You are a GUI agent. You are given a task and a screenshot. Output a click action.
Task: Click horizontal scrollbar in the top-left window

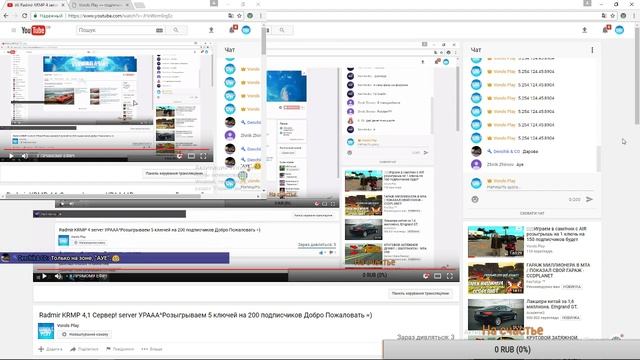[102, 196]
